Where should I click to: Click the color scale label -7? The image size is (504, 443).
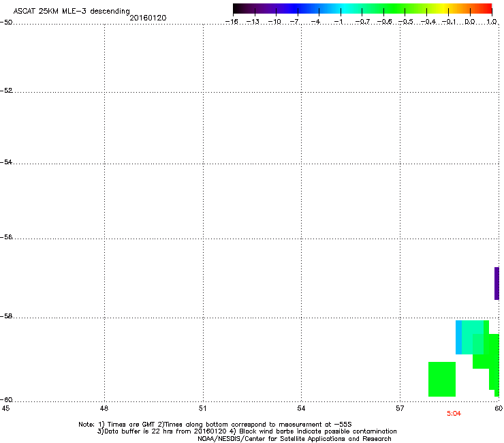tap(295, 22)
